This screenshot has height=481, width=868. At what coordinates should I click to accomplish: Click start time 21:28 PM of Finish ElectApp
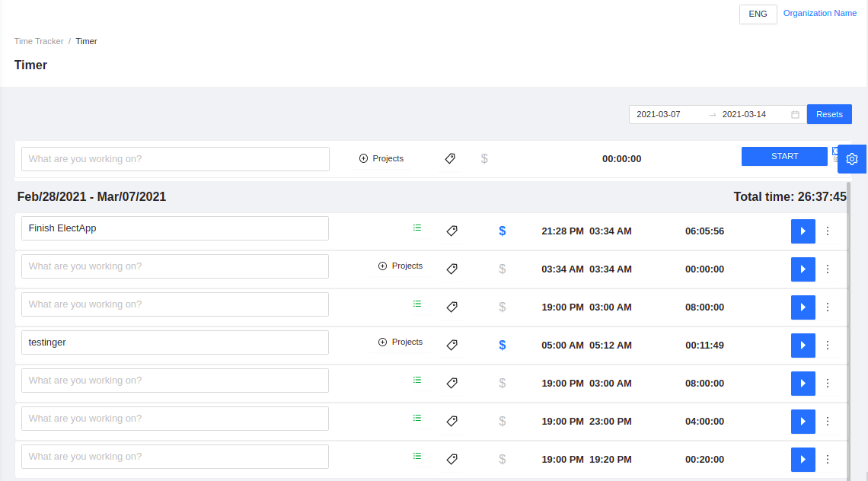[563, 231]
